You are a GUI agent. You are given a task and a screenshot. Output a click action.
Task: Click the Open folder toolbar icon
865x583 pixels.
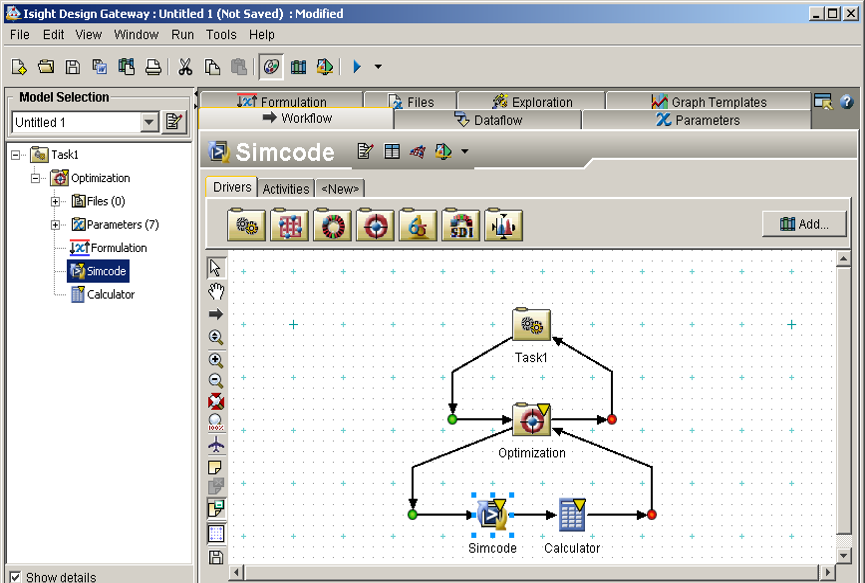(x=46, y=67)
